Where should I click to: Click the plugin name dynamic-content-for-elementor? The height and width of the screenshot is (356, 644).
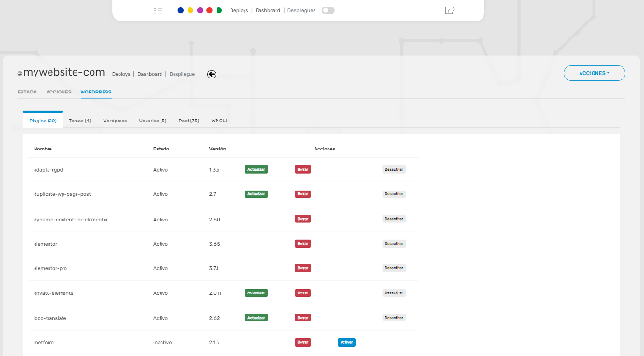[x=71, y=219]
